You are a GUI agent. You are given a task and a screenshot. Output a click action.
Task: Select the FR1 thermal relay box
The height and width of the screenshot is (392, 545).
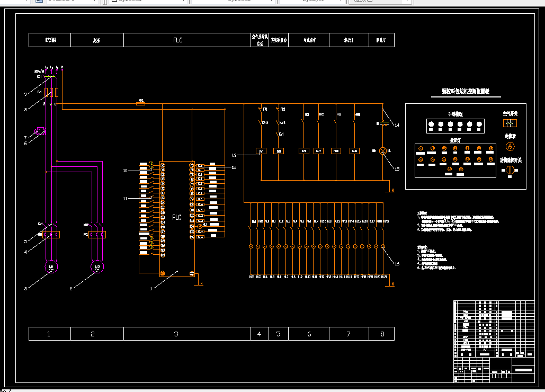[x=51, y=235]
